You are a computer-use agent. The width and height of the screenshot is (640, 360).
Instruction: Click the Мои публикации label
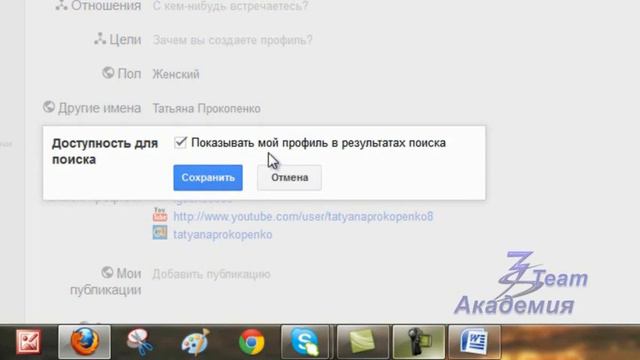click(106, 282)
